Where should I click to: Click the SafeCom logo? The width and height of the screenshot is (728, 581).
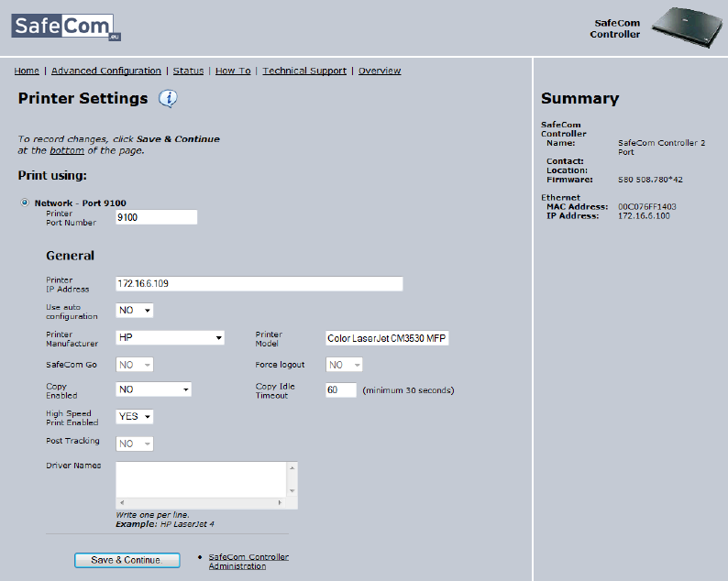coord(66,27)
